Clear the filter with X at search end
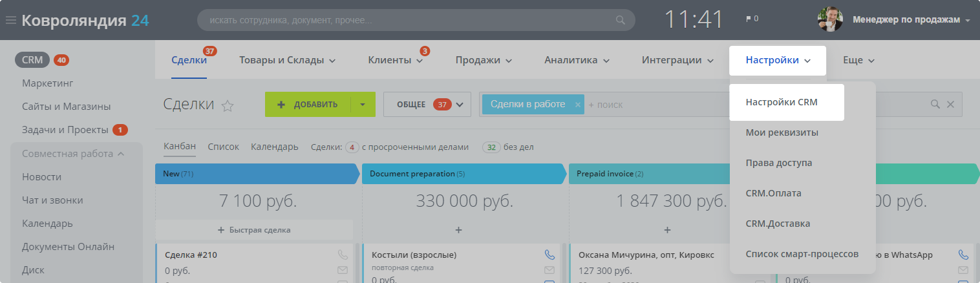The width and height of the screenshot is (980, 283). pos(950,105)
